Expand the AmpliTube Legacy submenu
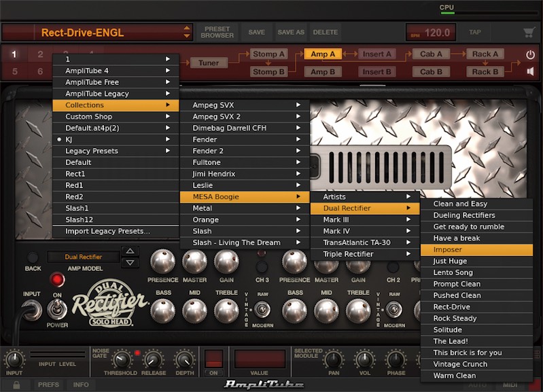This screenshot has height=392, width=543. [116, 94]
